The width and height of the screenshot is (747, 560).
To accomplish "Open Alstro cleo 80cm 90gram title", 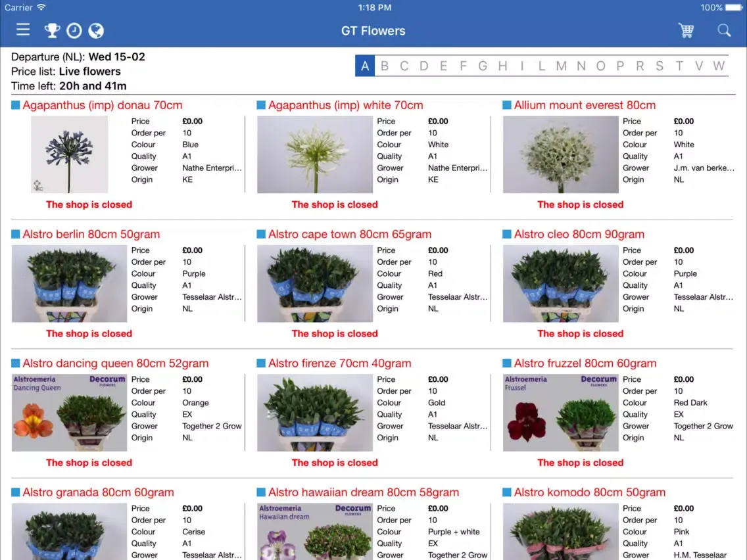I will click(579, 234).
